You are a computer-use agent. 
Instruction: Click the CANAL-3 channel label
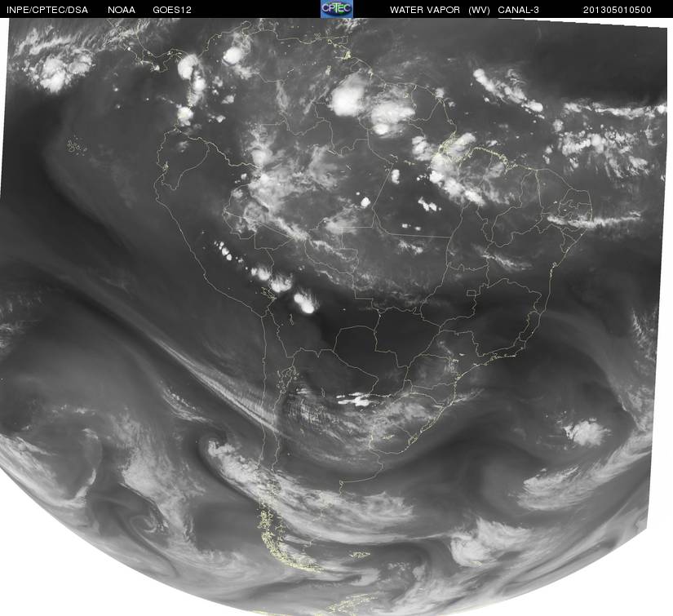pos(521,10)
